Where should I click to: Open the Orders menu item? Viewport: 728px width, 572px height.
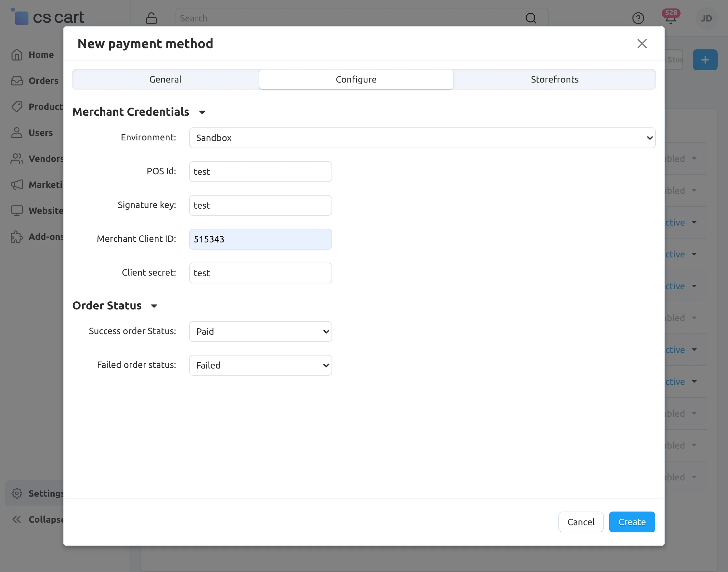[44, 81]
